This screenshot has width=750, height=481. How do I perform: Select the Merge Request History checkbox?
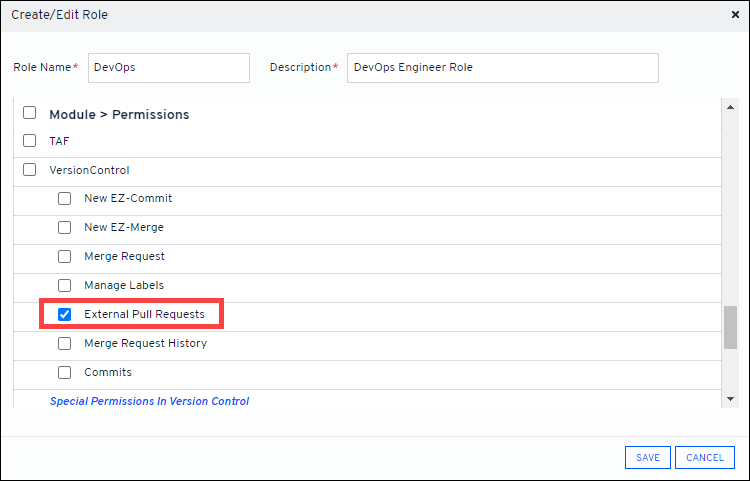(x=65, y=344)
